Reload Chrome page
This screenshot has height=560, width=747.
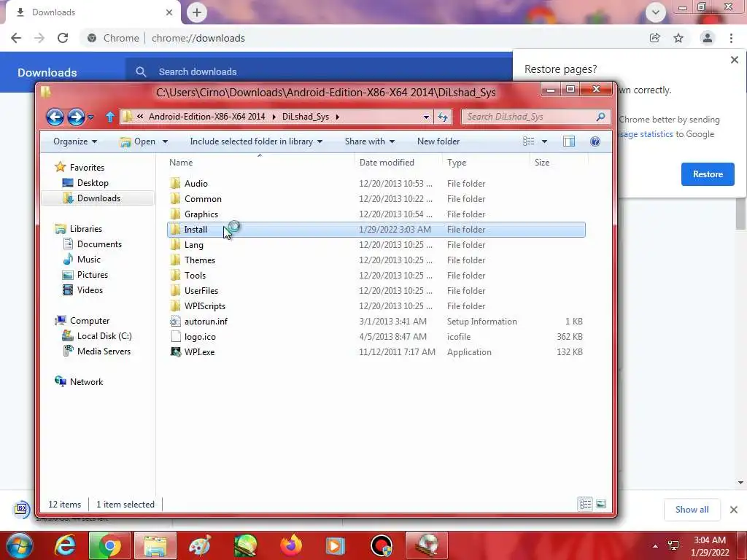tap(63, 38)
